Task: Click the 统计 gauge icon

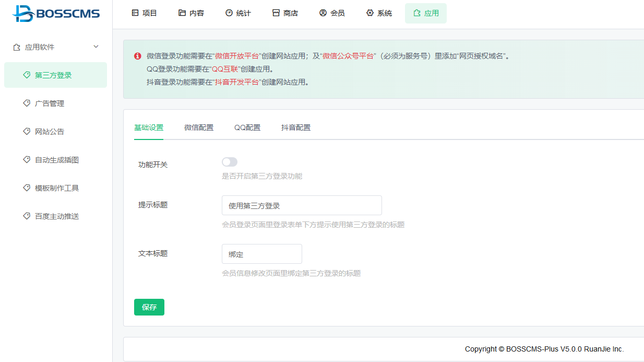Action: pos(229,13)
